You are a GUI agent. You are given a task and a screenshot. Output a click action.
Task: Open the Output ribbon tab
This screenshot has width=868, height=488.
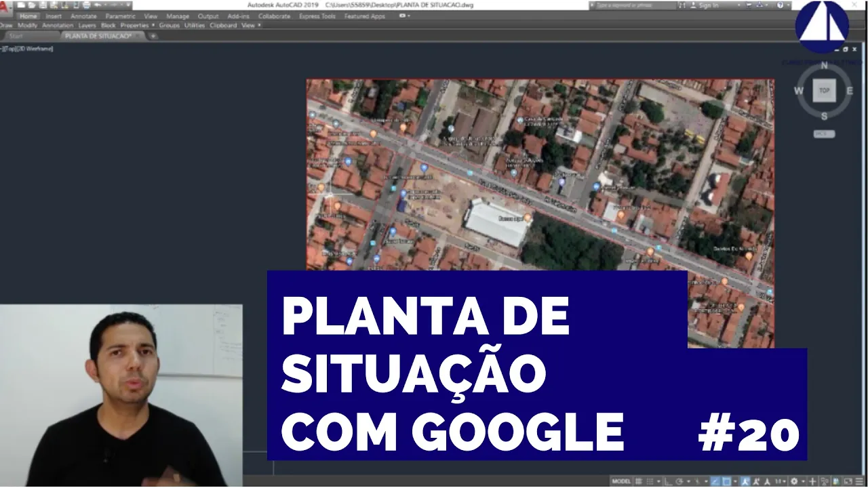click(208, 16)
